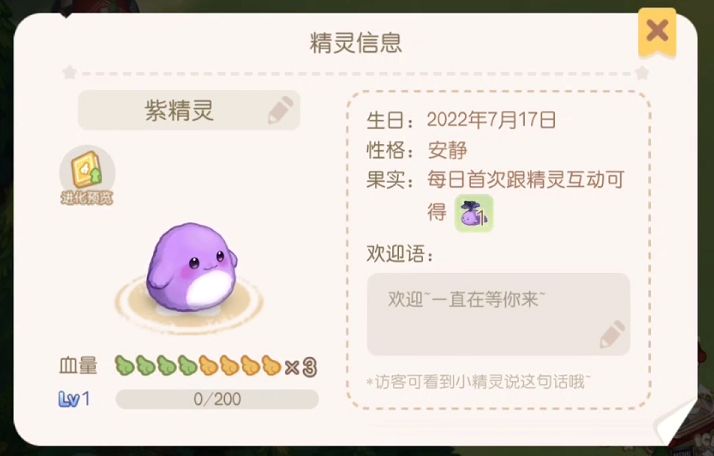Edit the welcome message with the pencil icon

pos(612,334)
